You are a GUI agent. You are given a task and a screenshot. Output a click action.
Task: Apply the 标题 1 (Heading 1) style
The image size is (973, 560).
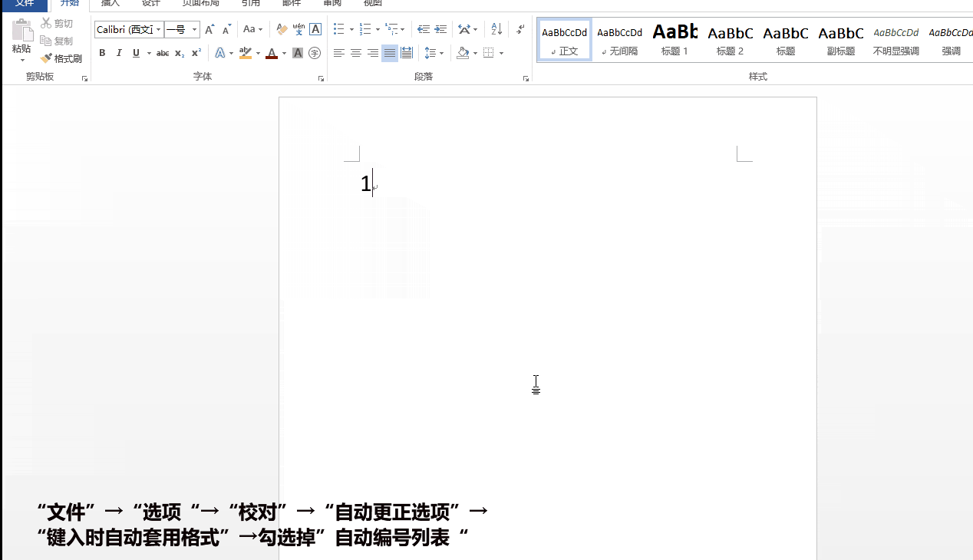click(675, 41)
